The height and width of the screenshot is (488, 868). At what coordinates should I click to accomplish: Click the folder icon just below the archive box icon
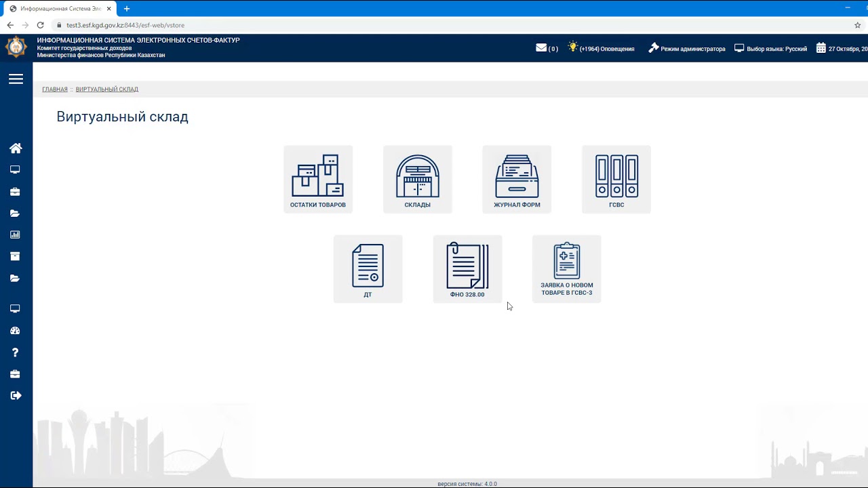(x=15, y=278)
